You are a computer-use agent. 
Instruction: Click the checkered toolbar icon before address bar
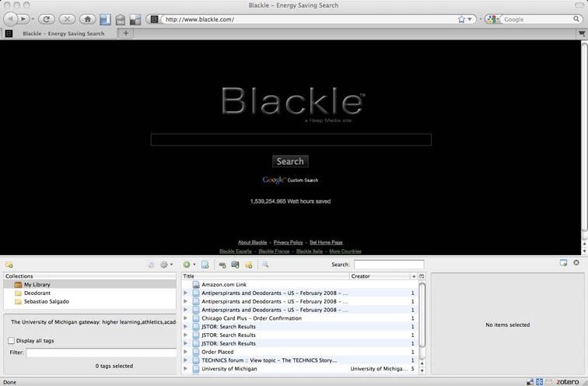135,19
